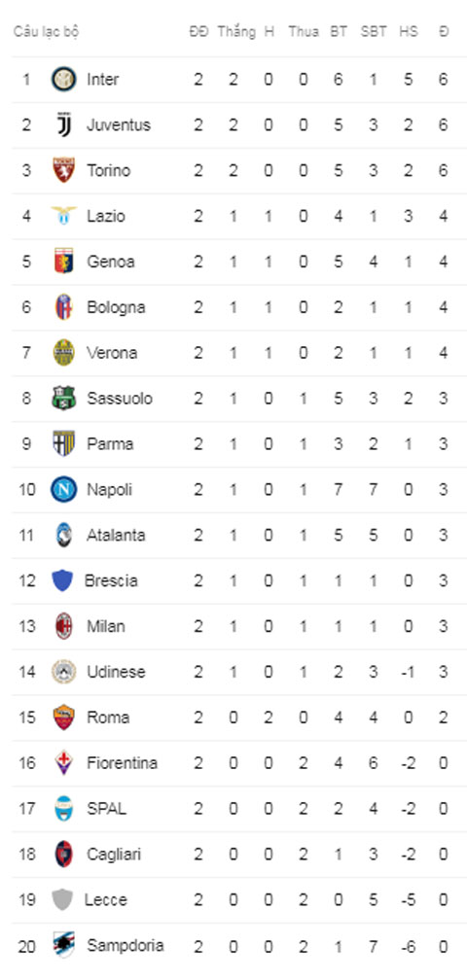Click the Verona team name

coord(112,353)
